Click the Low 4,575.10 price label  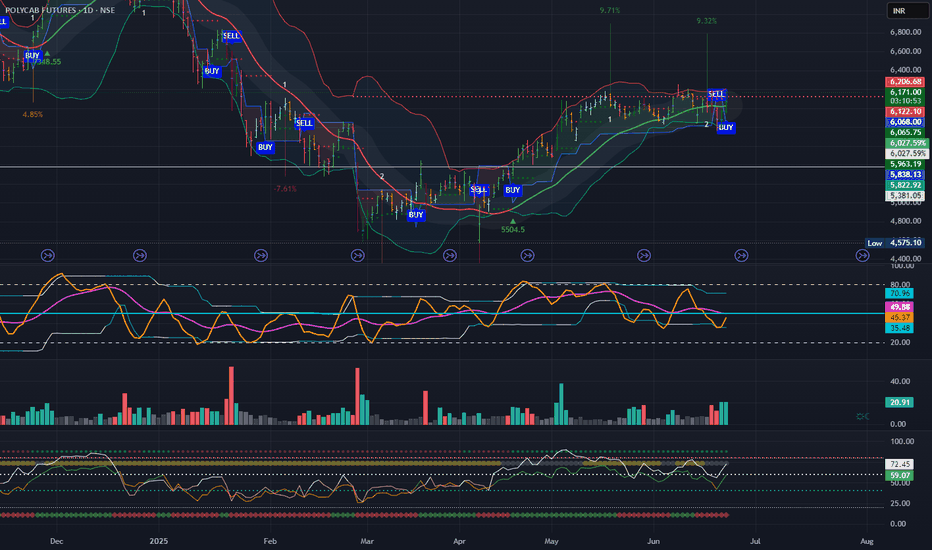pos(895,243)
